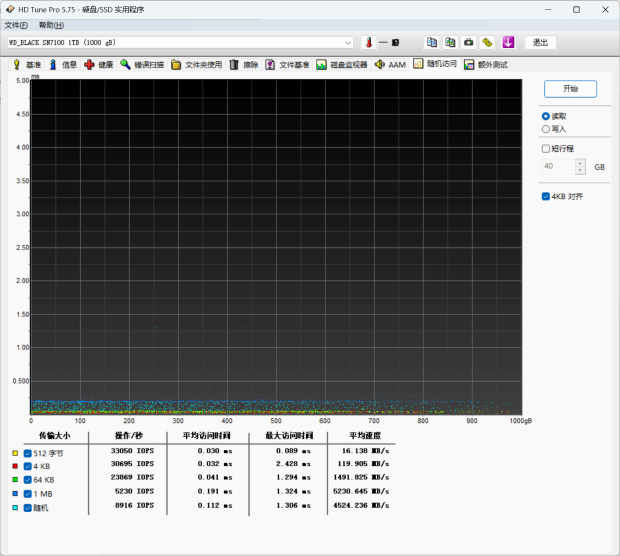This screenshot has width=620, height=556.
Task: Uncheck the 64 KB transfer size checkbox
Action: tap(28, 480)
